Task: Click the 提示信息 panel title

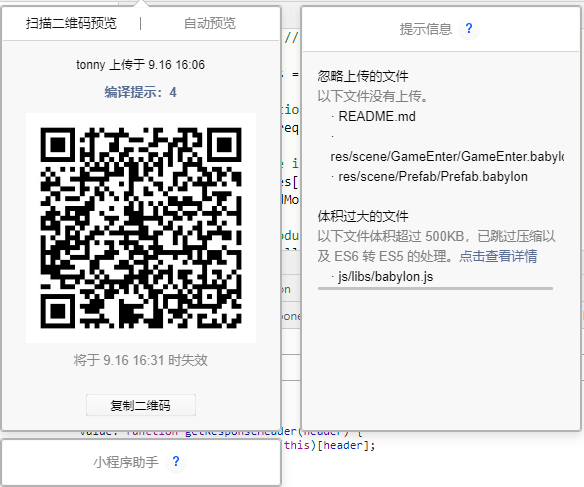Action: (x=426, y=29)
